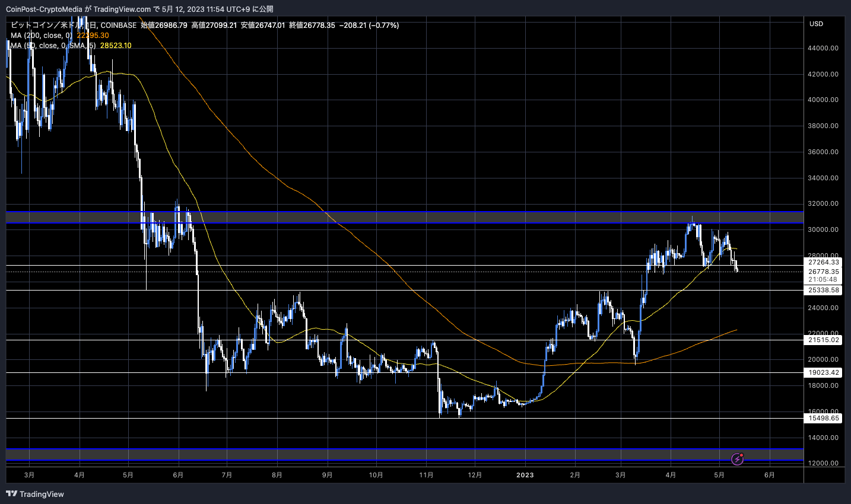Click 40000.00 on the price axis
Image resolution: width=851 pixels, height=504 pixels.
(x=823, y=100)
